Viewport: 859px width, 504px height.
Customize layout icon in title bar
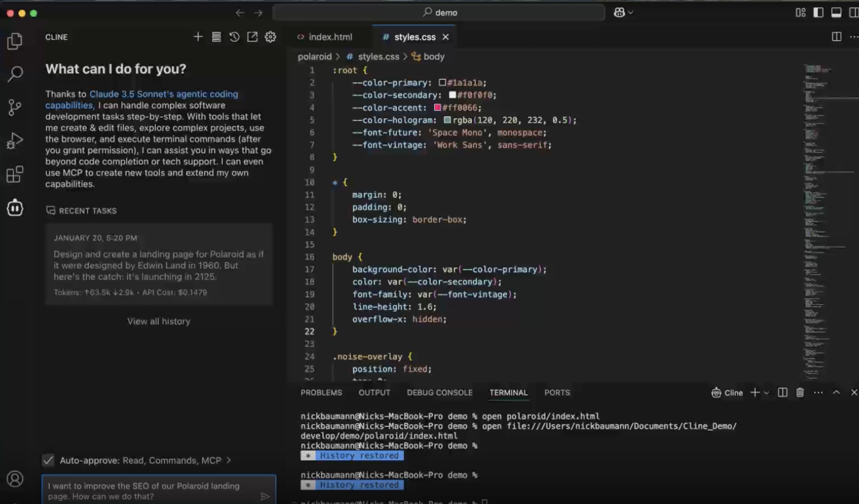click(x=800, y=13)
